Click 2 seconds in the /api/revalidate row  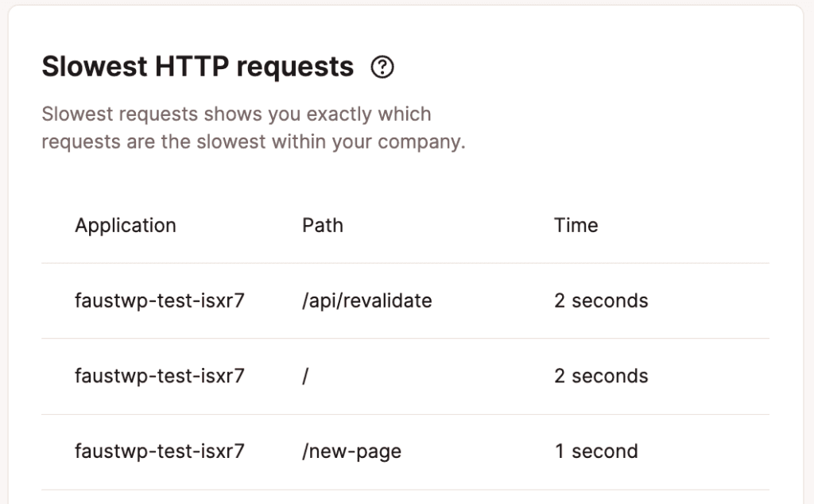click(601, 300)
